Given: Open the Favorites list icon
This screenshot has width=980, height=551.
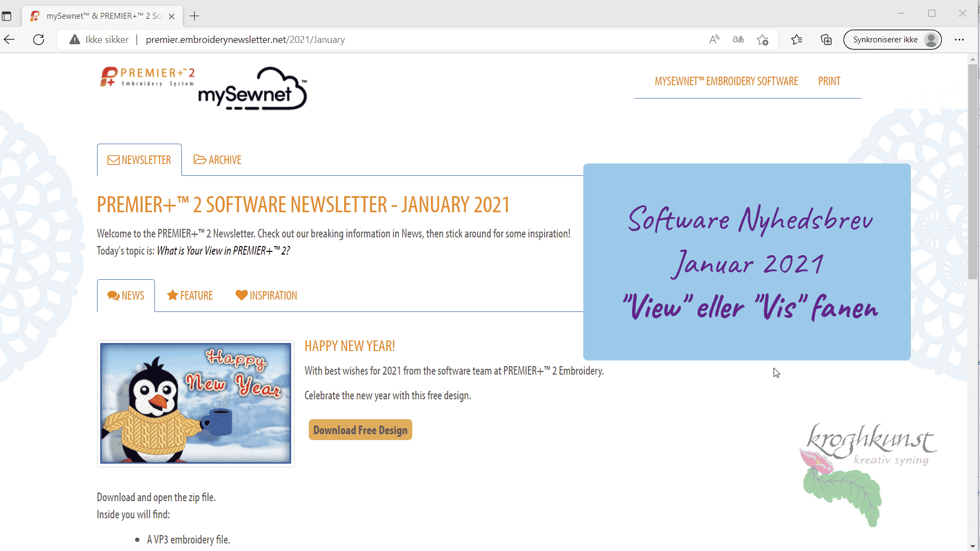Looking at the screenshot, I should 797,40.
